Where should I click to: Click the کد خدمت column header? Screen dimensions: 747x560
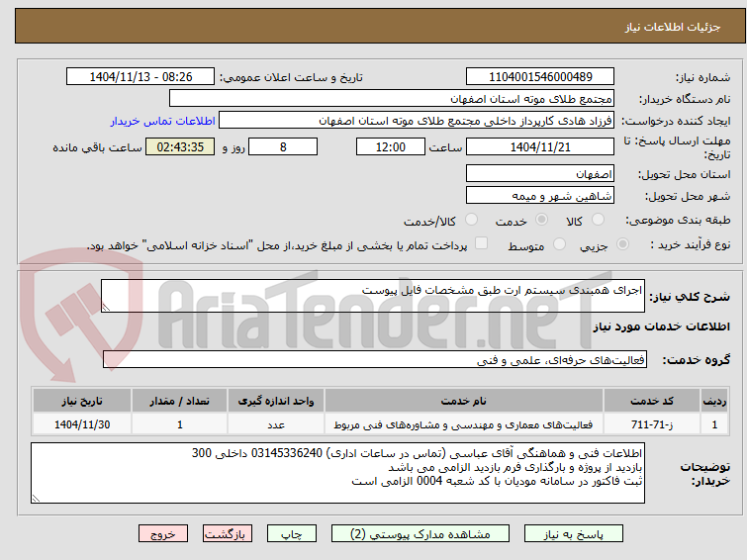click(x=652, y=401)
